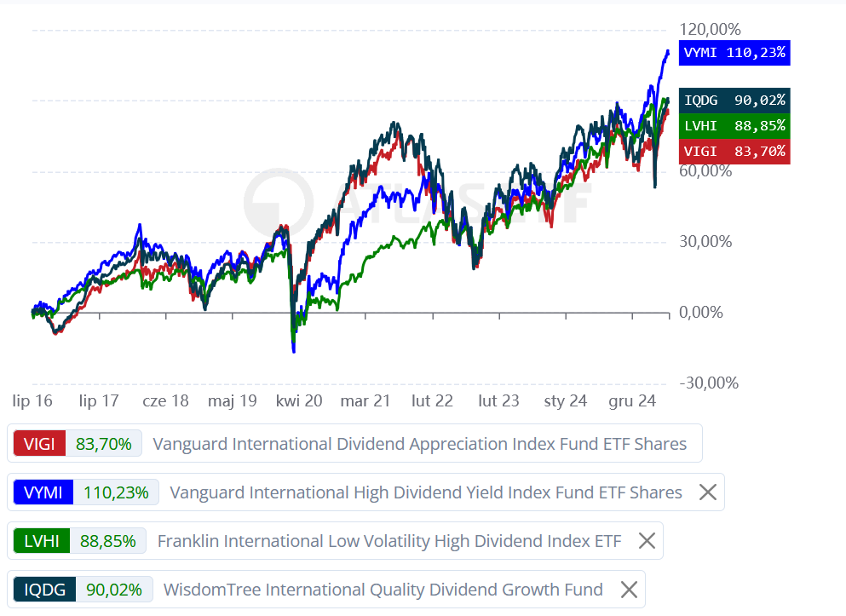Click the 'sty 24' date axis label

pyautogui.click(x=566, y=400)
